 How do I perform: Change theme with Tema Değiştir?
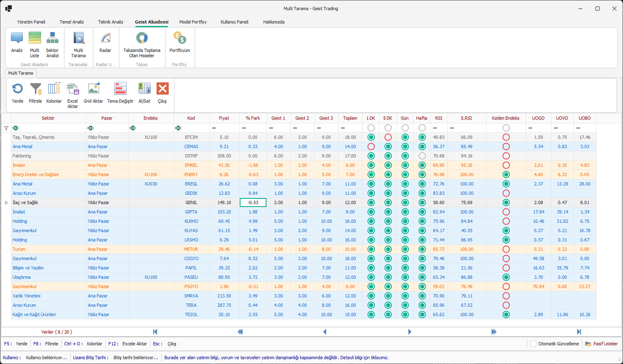[x=120, y=92]
